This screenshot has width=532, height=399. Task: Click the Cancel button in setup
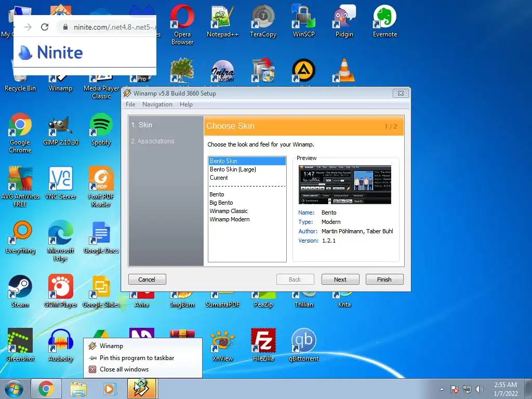coord(147,279)
